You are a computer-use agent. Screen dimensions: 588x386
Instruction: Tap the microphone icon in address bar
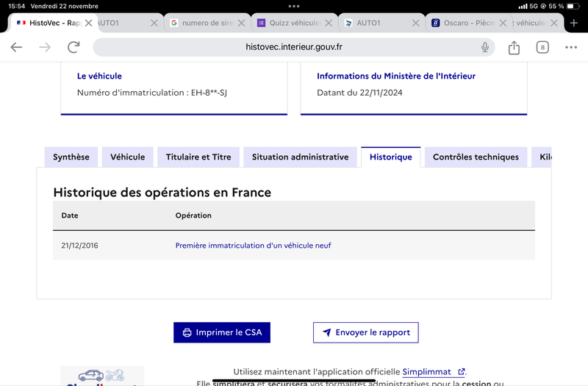pyautogui.click(x=485, y=47)
